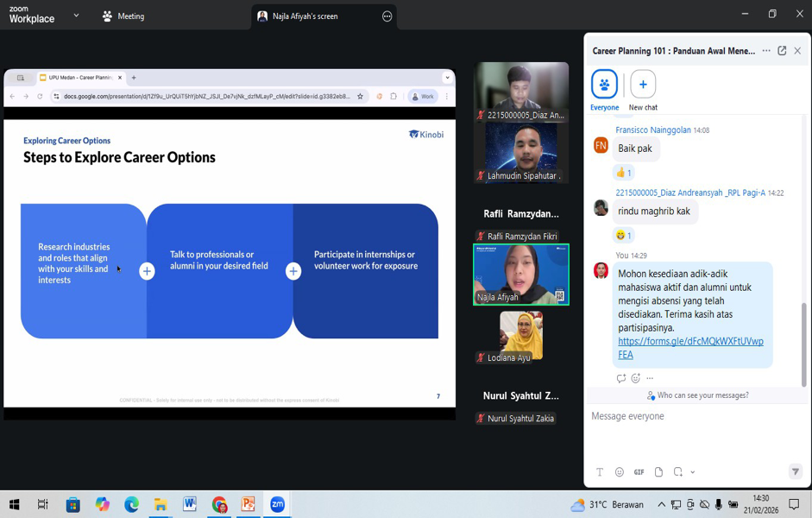Expand the Zoom Workplace dropdown menu
The image size is (812, 518).
(76, 16)
